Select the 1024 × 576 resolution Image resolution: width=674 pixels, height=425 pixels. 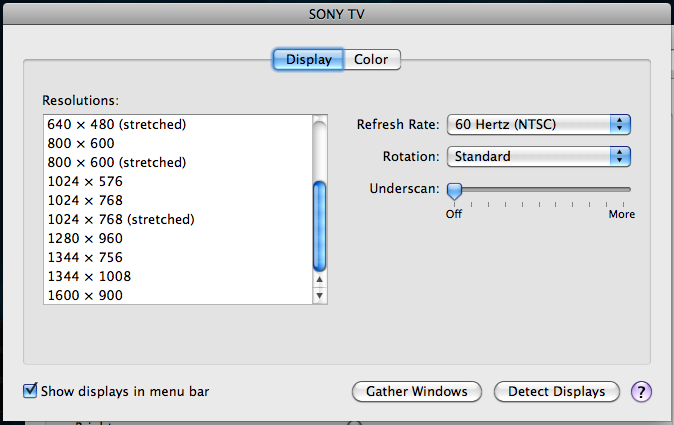(x=85, y=181)
